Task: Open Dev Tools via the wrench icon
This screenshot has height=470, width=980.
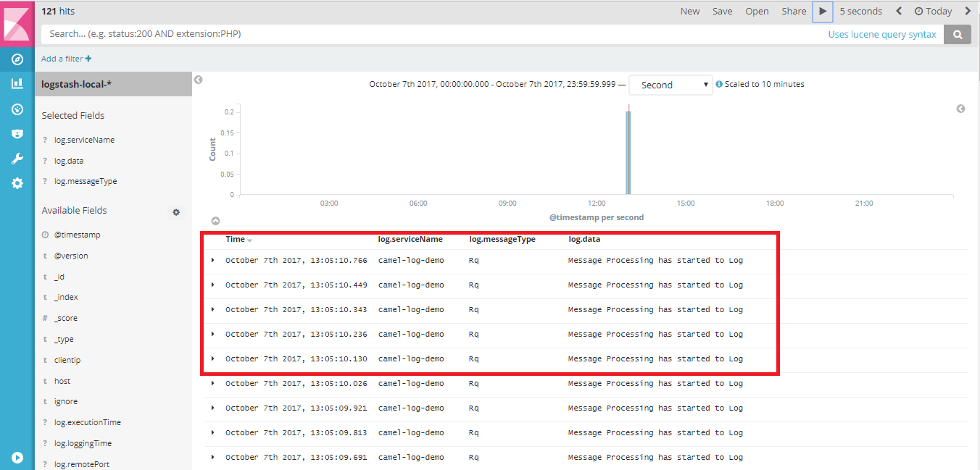Action: pyautogui.click(x=17, y=159)
